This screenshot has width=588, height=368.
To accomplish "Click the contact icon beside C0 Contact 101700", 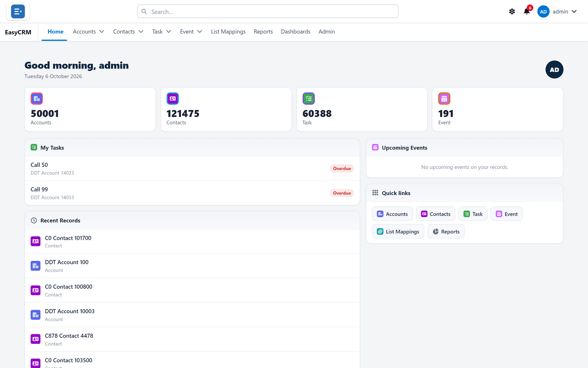I will coord(35,241).
